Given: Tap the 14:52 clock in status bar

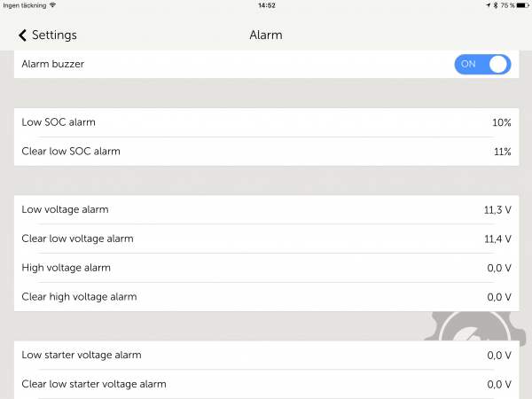Looking at the screenshot, I should tap(267, 5).
